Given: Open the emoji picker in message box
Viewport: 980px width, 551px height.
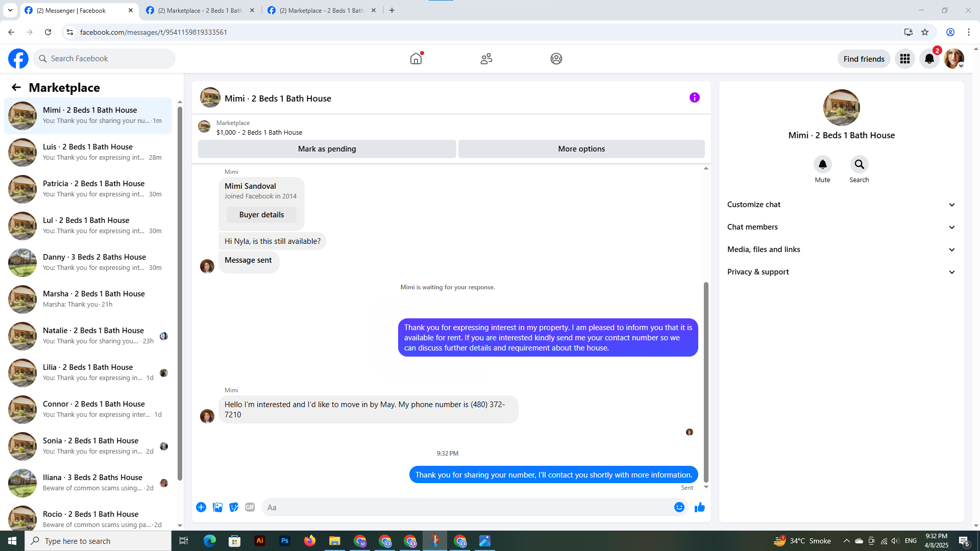Looking at the screenshot, I should click(679, 507).
